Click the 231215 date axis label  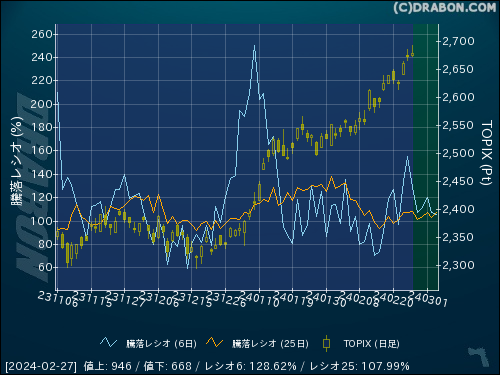[x=192, y=299]
